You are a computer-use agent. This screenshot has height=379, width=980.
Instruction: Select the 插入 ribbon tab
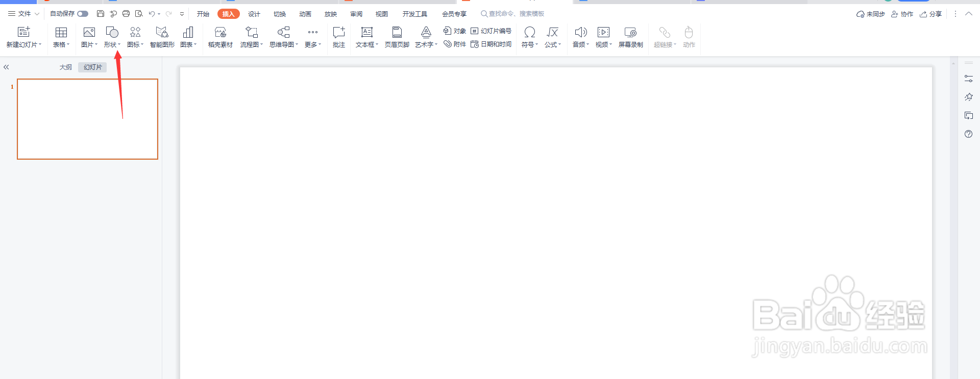point(229,14)
